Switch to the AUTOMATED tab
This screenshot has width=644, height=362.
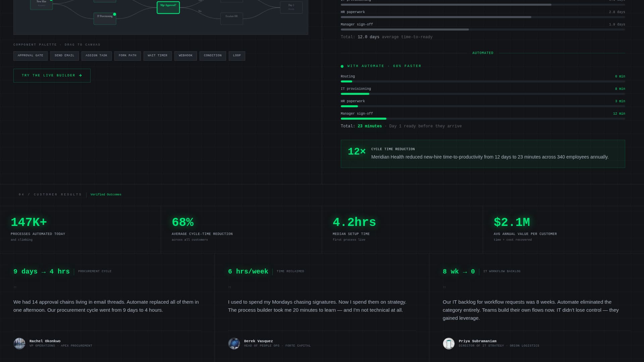(x=483, y=53)
